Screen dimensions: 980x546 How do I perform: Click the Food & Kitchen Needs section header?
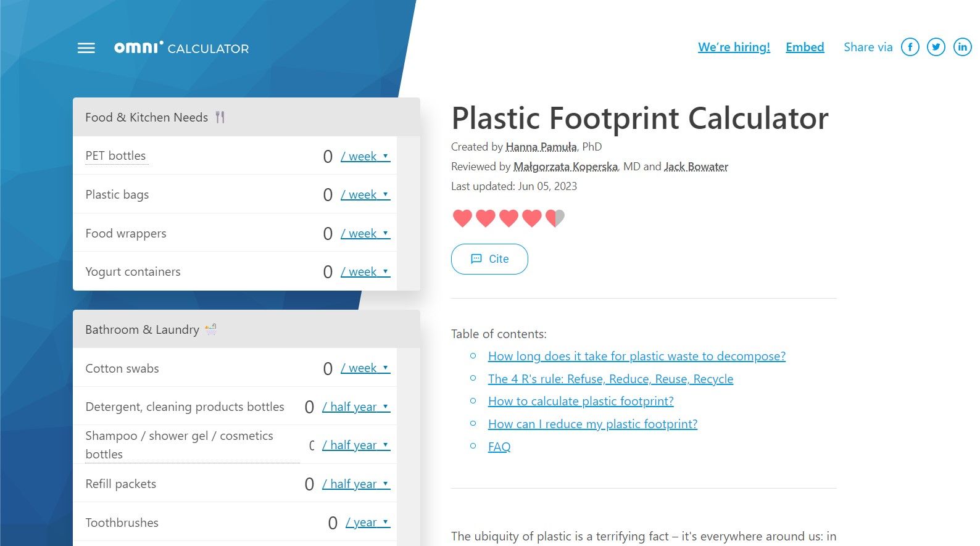147,117
